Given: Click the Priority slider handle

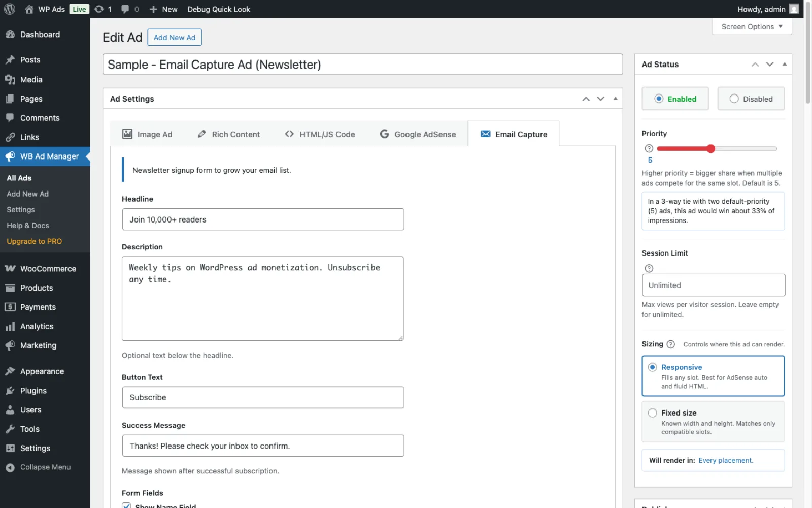Looking at the screenshot, I should 710,149.
